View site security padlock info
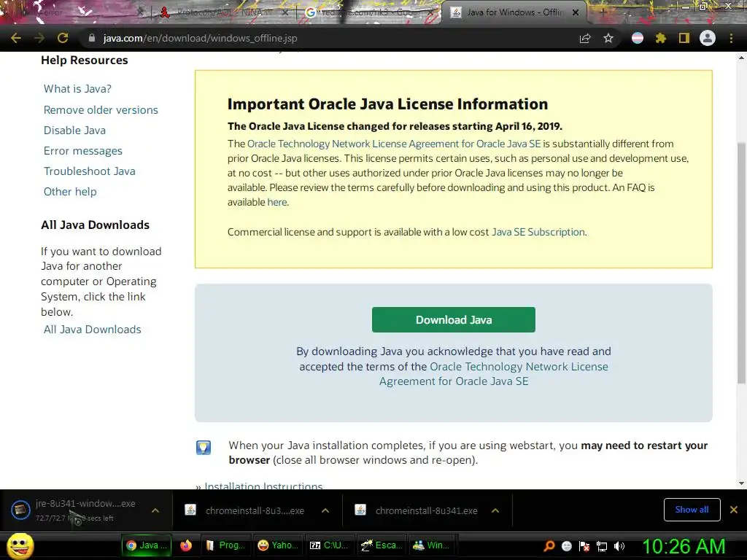The image size is (747, 560). 92,38
